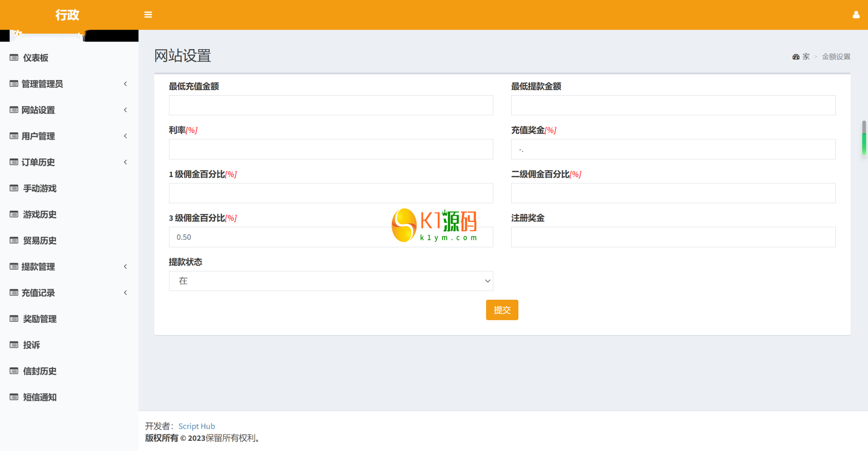The image size is (868, 451).
Task: Expand the 用户管理 submenu chevron
Action: click(x=125, y=136)
